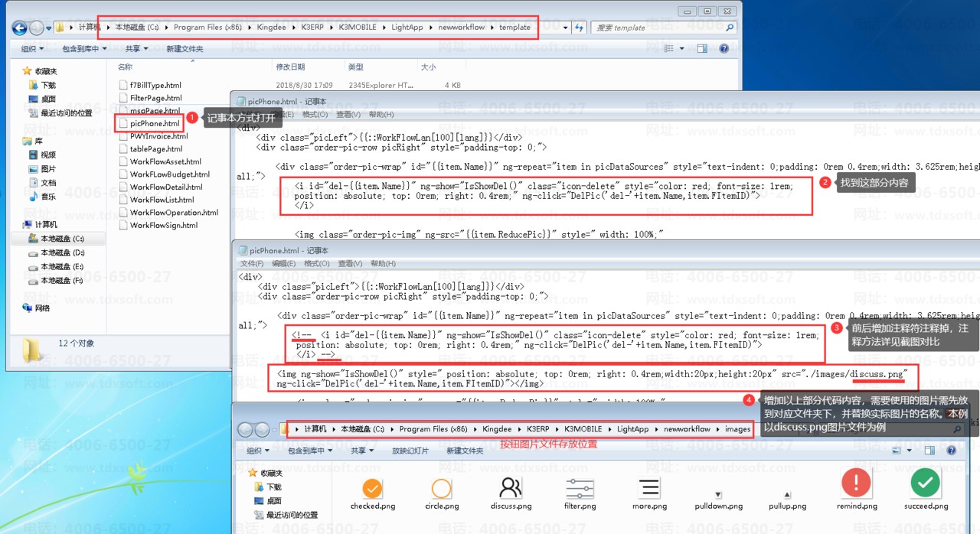The height and width of the screenshot is (534, 980).
Task: Open the 格式(O) menu in upper Notepad
Action: click(315, 115)
